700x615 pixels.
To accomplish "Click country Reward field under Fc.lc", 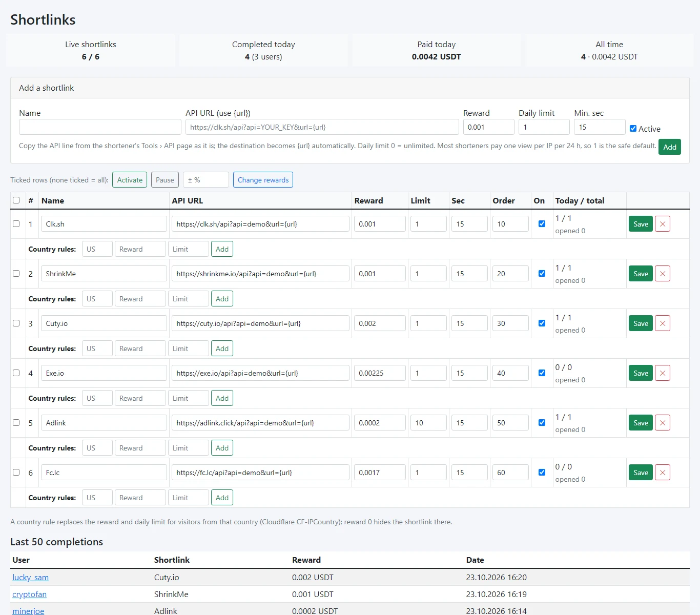I will coord(140,498).
